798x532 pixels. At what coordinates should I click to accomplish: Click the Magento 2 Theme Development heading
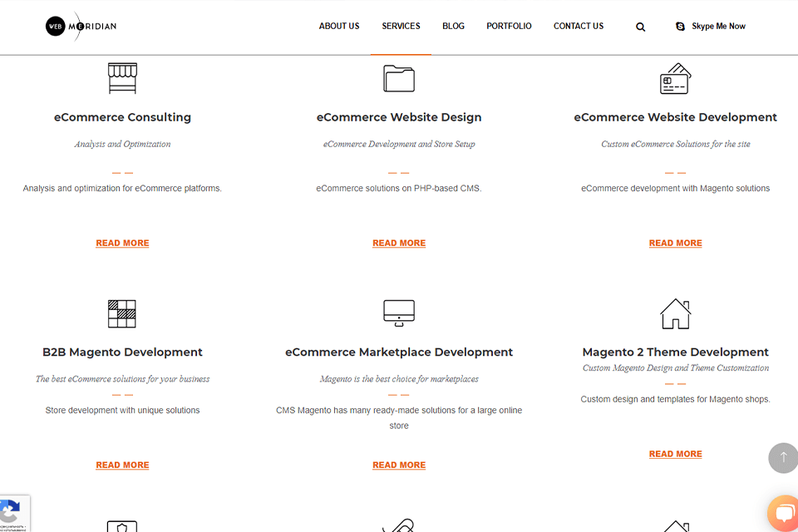(x=675, y=352)
